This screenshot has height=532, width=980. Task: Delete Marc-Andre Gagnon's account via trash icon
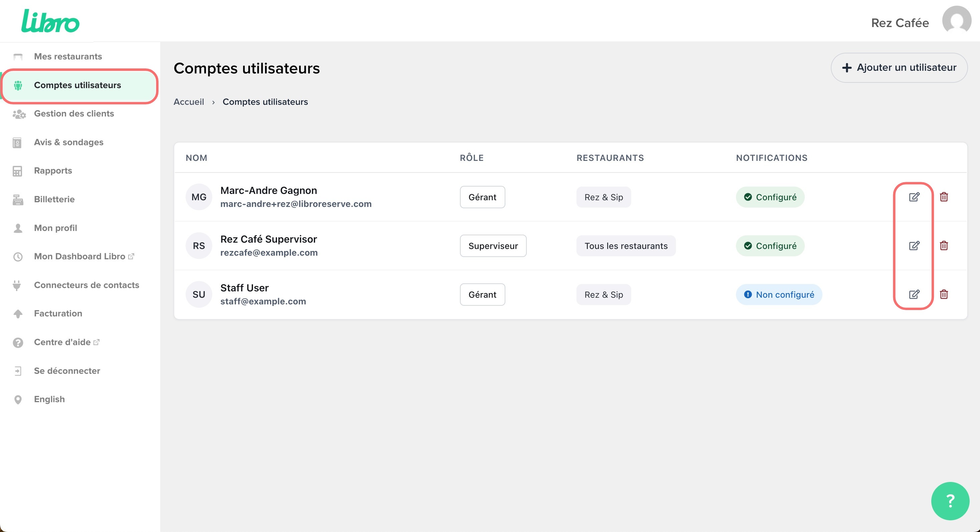tap(944, 197)
